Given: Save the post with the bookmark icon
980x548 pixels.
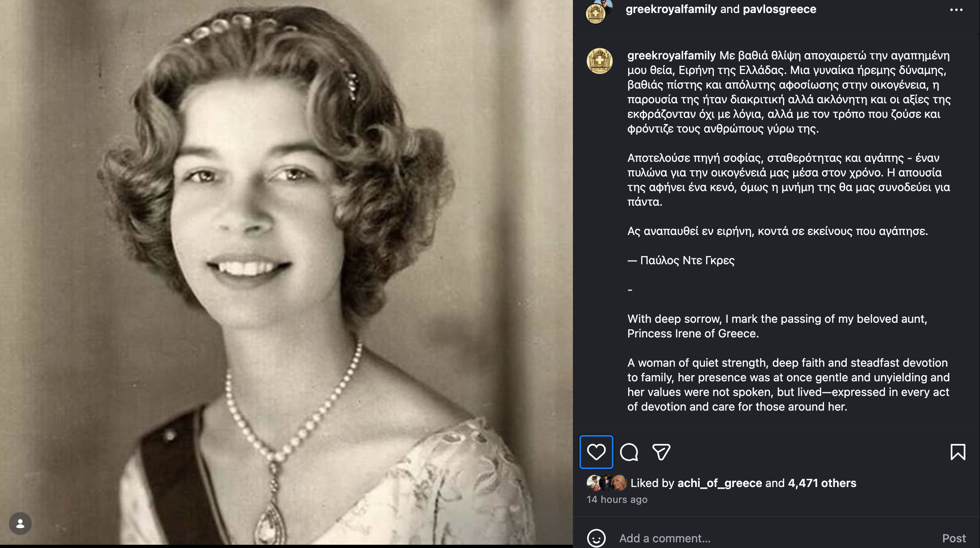Looking at the screenshot, I should [958, 452].
